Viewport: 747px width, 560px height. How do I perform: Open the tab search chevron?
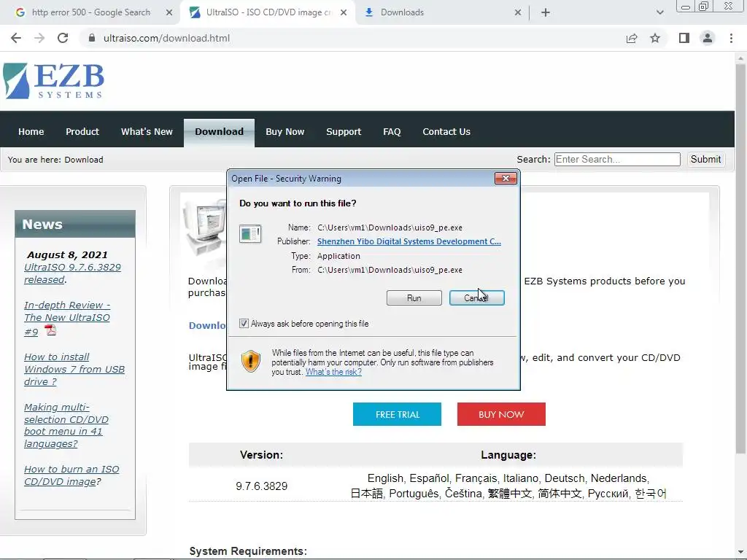click(x=659, y=12)
